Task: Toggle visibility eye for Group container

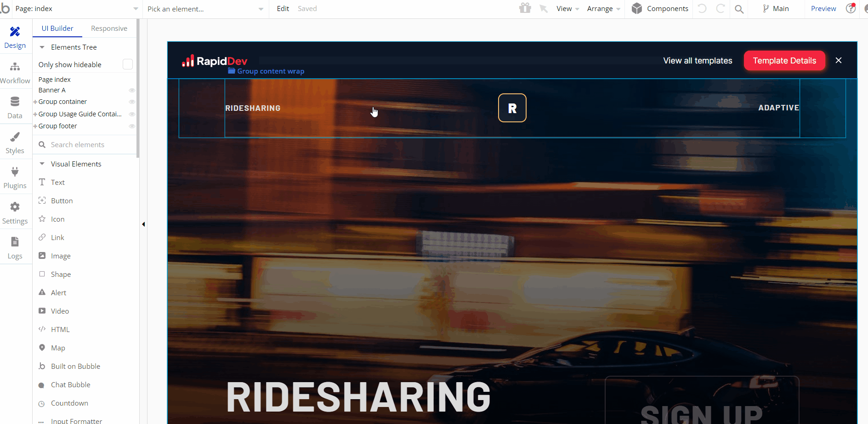Action: [x=132, y=102]
